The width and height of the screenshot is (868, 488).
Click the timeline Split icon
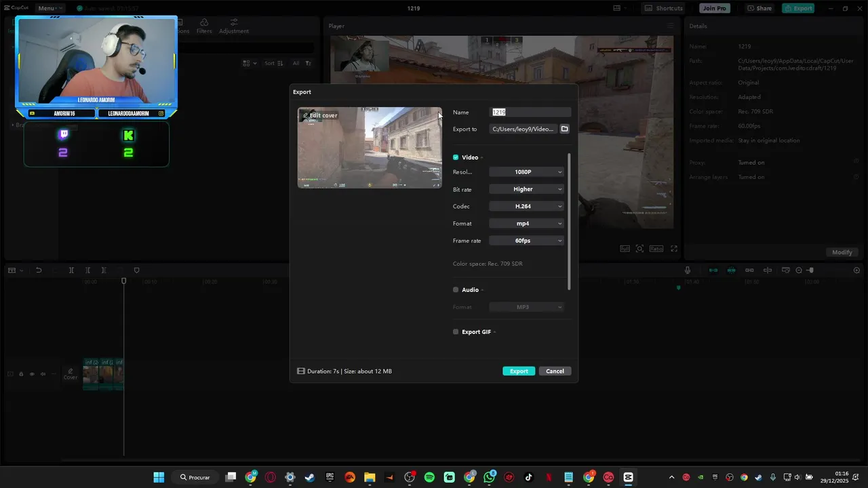click(71, 270)
